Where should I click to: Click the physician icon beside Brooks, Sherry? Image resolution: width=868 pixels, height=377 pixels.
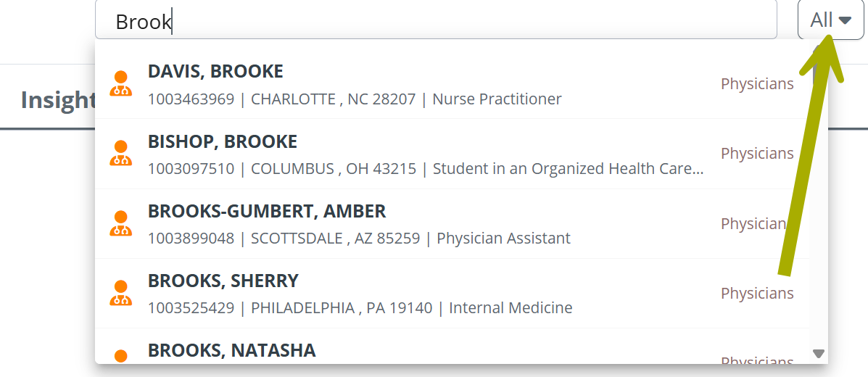point(121,293)
